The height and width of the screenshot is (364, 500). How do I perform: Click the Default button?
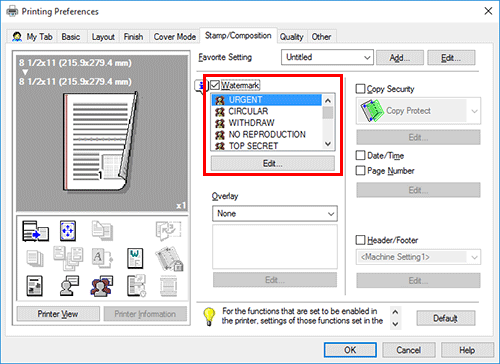[446, 318]
